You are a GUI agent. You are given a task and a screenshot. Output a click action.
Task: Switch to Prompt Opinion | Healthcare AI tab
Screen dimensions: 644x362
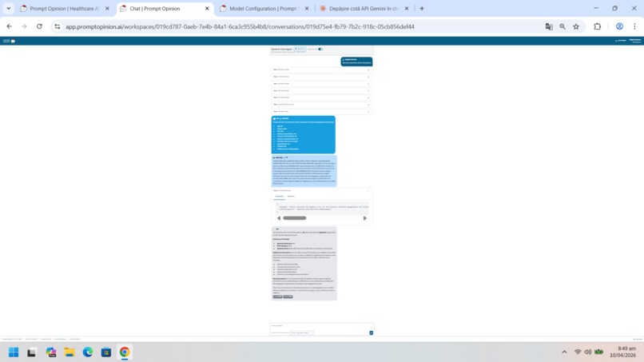65,8
